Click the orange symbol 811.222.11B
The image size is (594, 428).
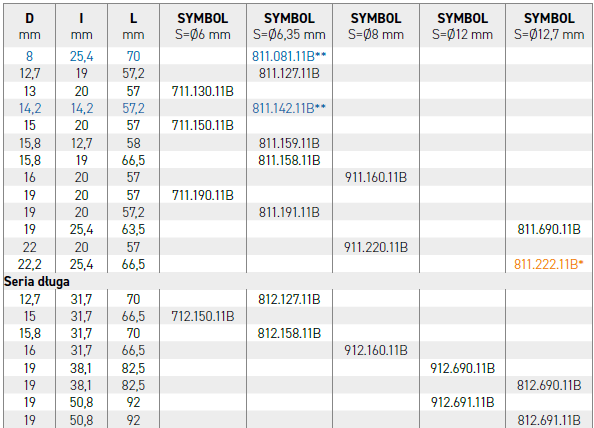pyautogui.click(x=549, y=264)
